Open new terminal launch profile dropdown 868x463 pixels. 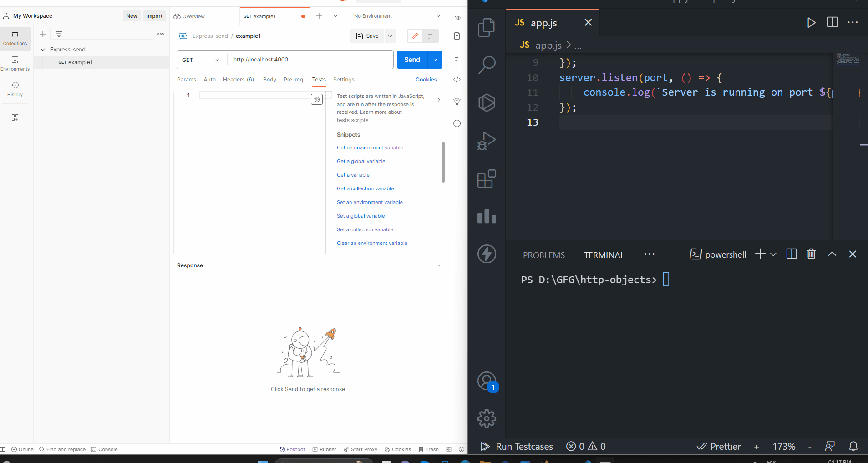(x=773, y=254)
